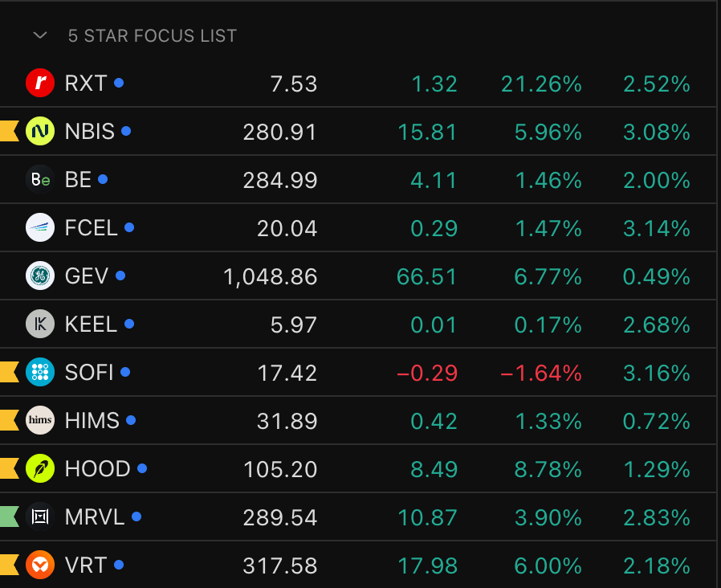The image size is (721, 588).
Task: Select the MRVL ticker symbol
Action: 95,517
